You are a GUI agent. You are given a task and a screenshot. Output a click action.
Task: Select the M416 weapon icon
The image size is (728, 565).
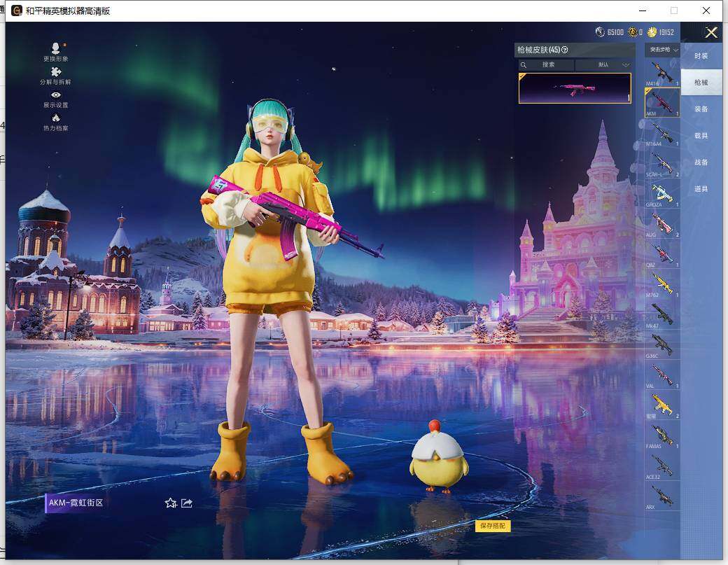point(662,72)
